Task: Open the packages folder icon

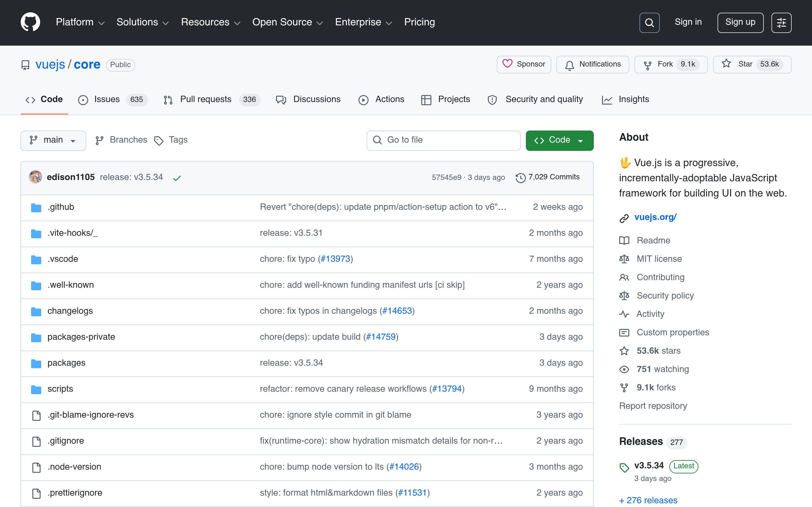Action: [36, 363]
